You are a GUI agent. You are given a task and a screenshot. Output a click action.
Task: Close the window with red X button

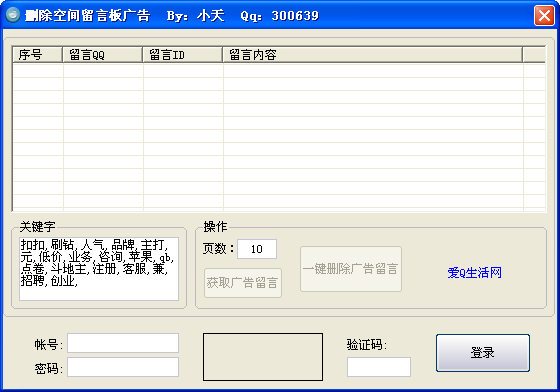544,15
